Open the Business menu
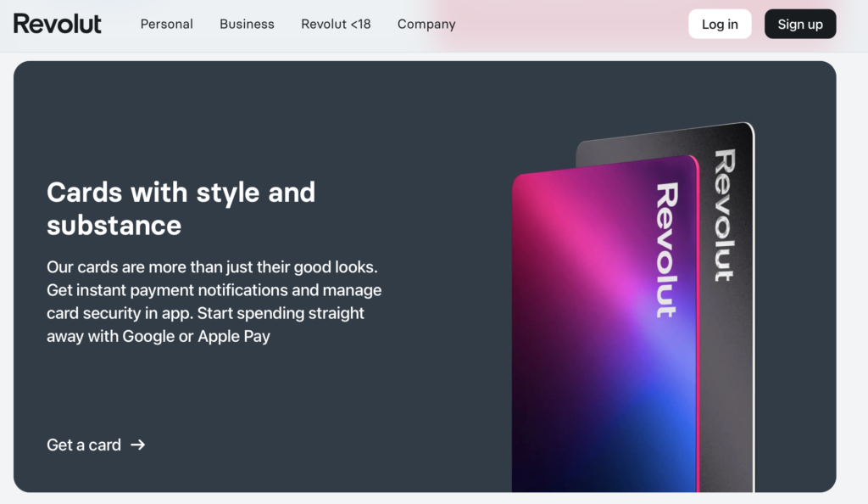The image size is (868, 504). 247,25
